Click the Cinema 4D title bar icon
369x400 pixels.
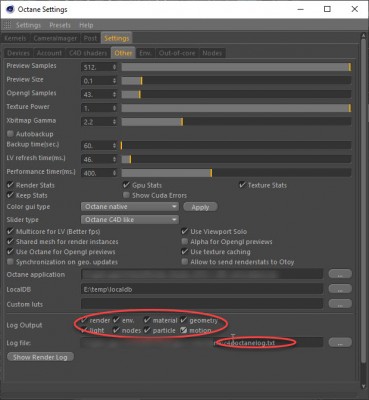10,9
